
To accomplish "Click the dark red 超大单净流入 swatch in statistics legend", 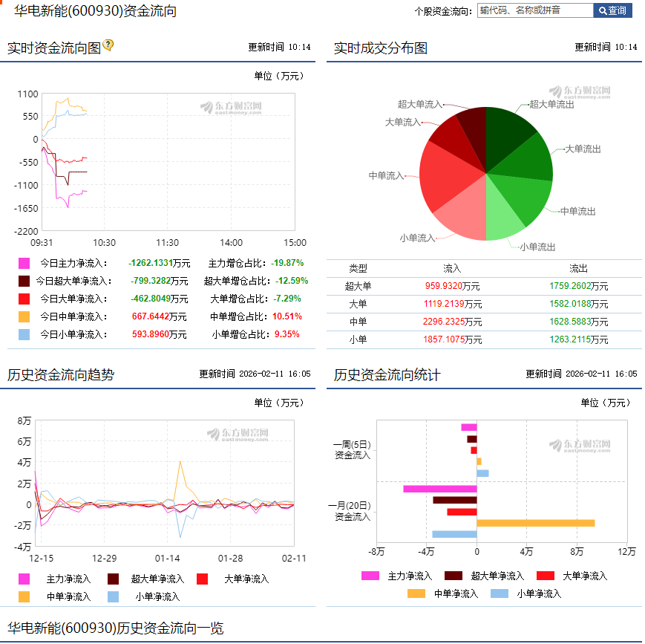I will coord(454,576).
